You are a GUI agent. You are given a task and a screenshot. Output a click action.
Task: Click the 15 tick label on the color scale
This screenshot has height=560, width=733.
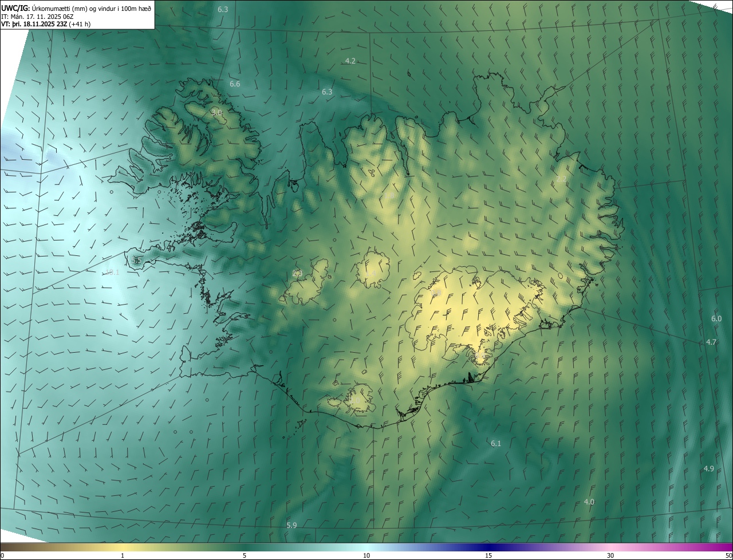[488, 555]
